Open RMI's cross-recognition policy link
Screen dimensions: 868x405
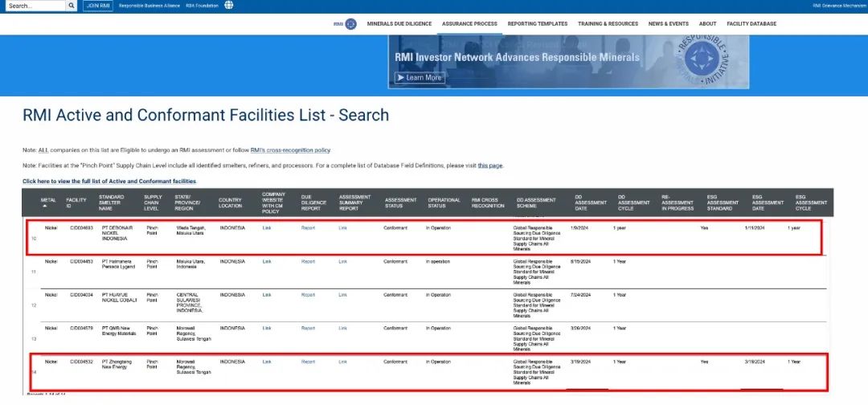click(x=290, y=150)
